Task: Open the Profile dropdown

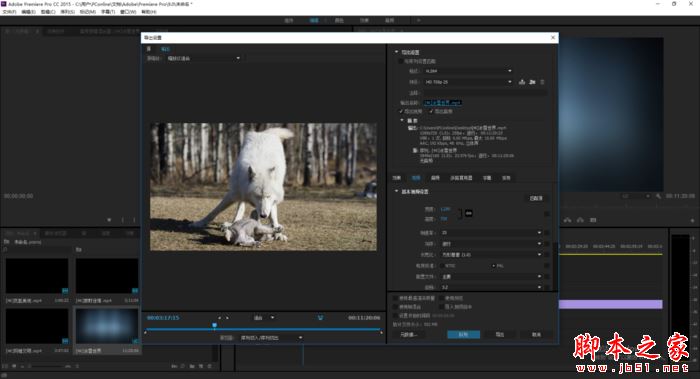Action: click(x=491, y=276)
